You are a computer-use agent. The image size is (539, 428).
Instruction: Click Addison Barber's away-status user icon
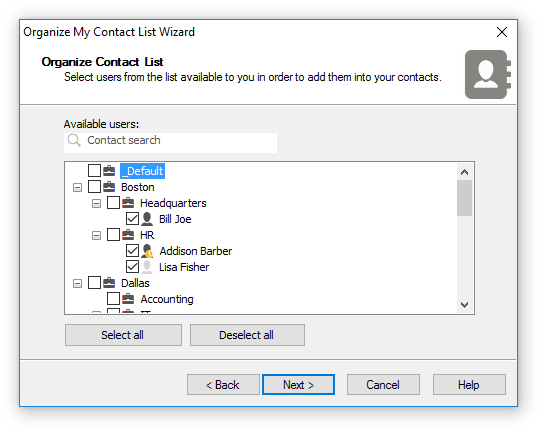(147, 251)
